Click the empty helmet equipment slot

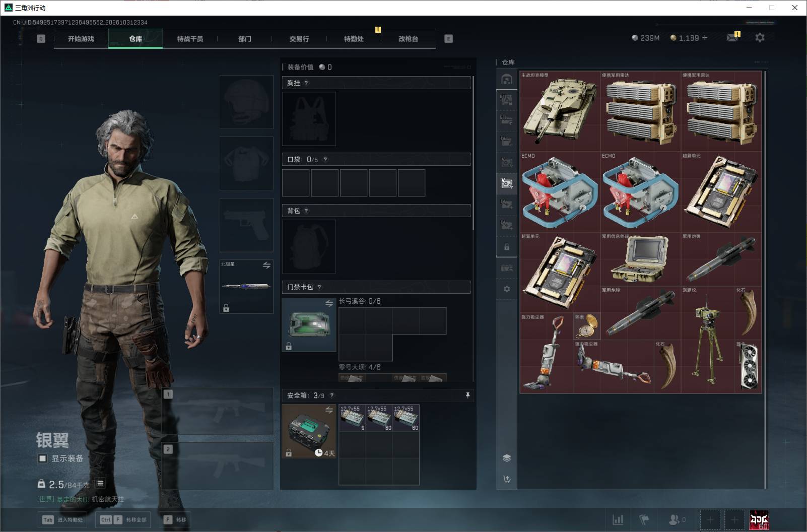pos(246,102)
